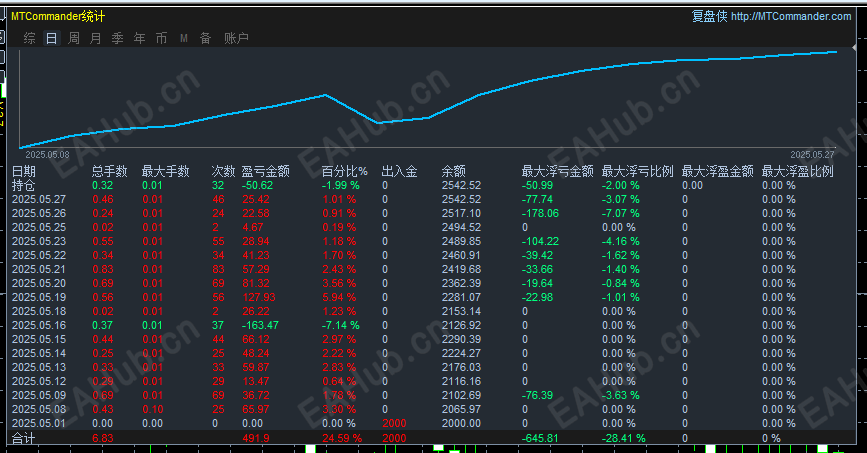
Task: Click the -645.81 total floating loss
Action: click(x=540, y=439)
